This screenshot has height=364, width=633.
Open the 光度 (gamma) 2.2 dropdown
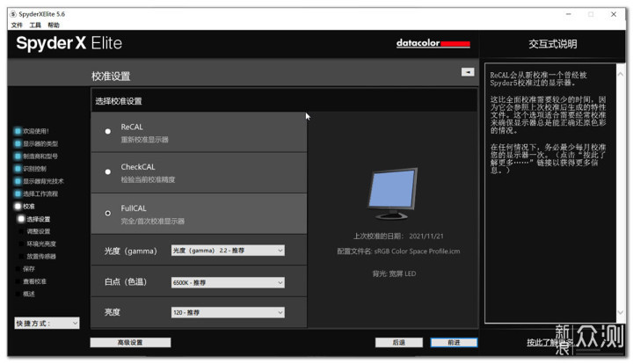click(x=228, y=251)
